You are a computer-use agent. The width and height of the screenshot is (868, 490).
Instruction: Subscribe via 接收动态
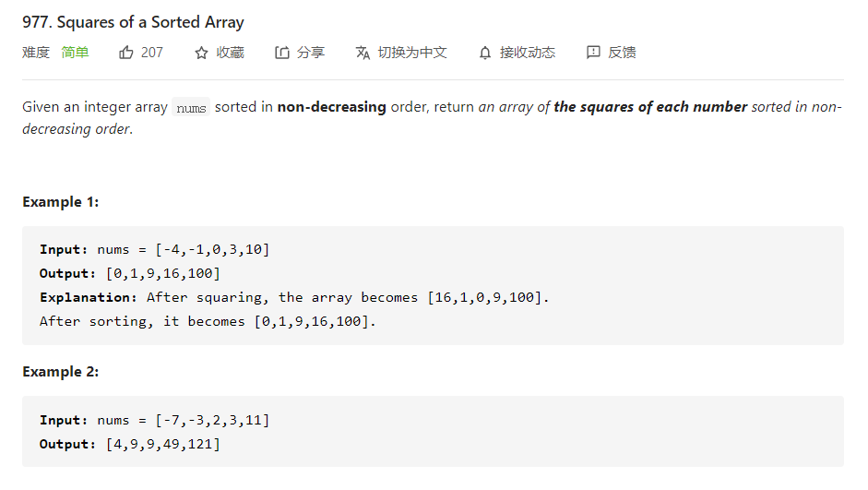pyautogui.click(x=528, y=53)
